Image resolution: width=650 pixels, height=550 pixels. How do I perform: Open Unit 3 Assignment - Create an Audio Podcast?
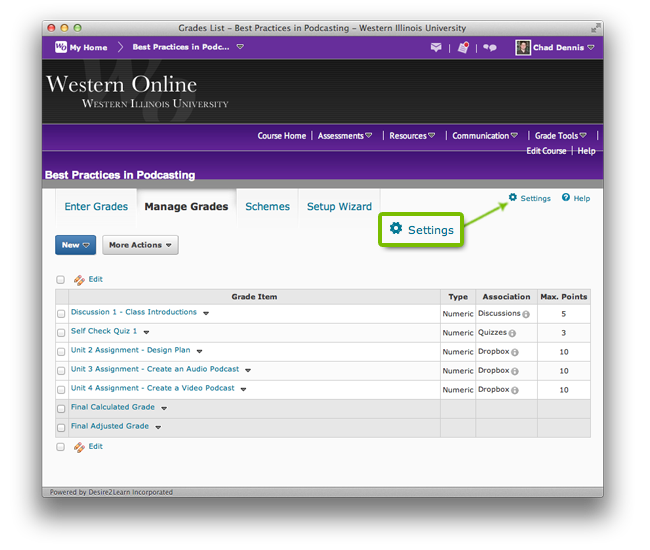coord(155,370)
